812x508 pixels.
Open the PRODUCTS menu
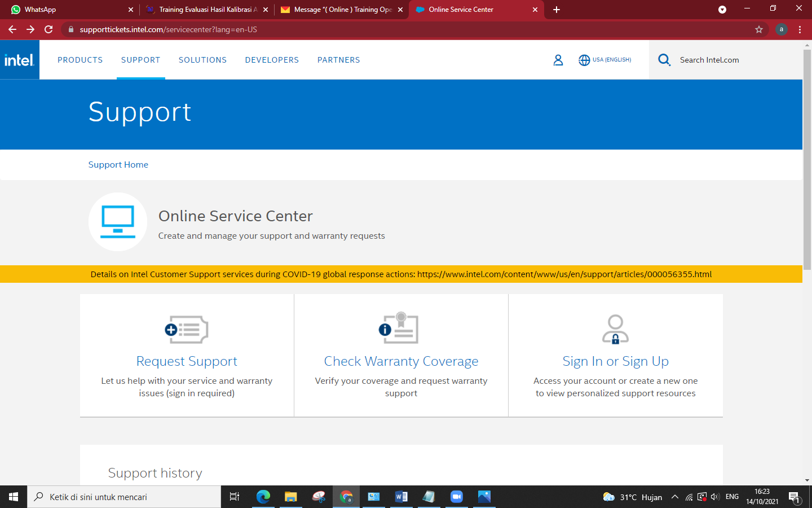coord(80,60)
